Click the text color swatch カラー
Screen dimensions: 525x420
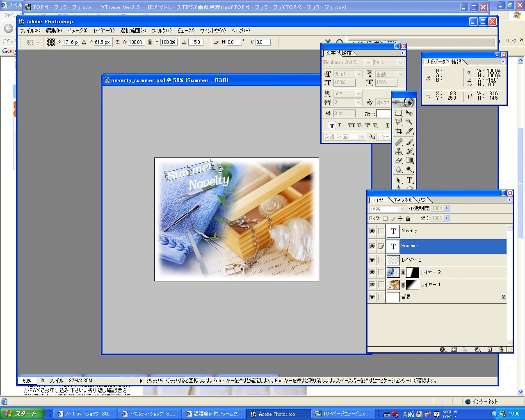pos(383,114)
